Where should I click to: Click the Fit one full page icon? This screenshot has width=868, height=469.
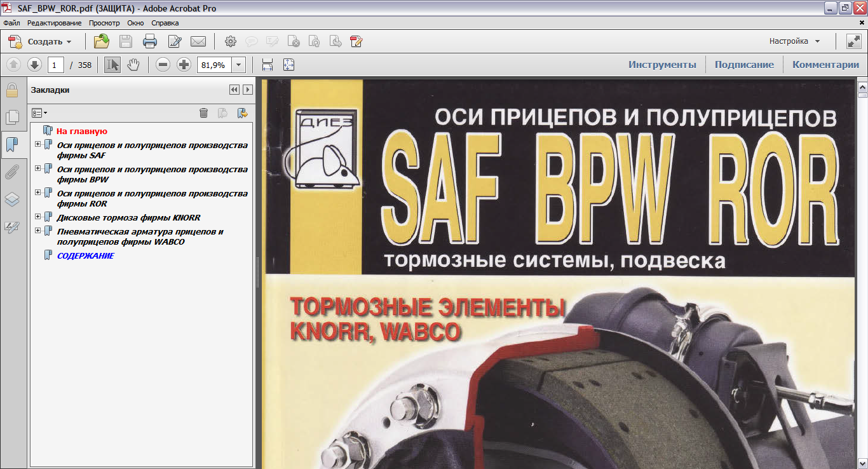point(288,65)
